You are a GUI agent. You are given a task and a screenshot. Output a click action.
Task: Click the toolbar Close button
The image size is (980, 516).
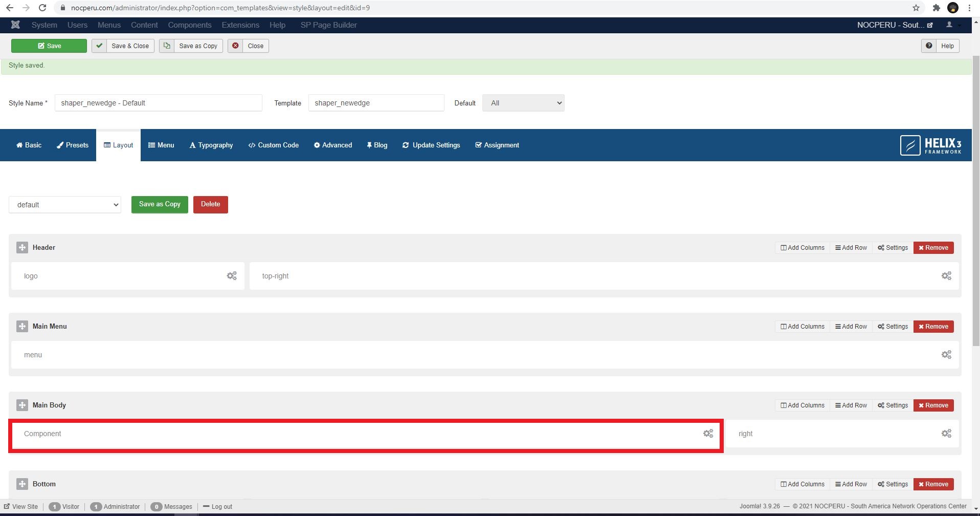coord(249,46)
